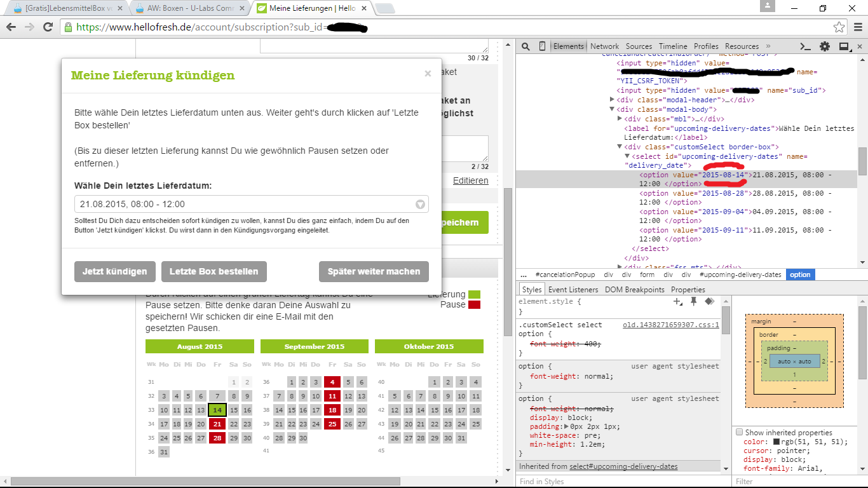
Task: Switch to the Sources panel
Action: tap(639, 46)
